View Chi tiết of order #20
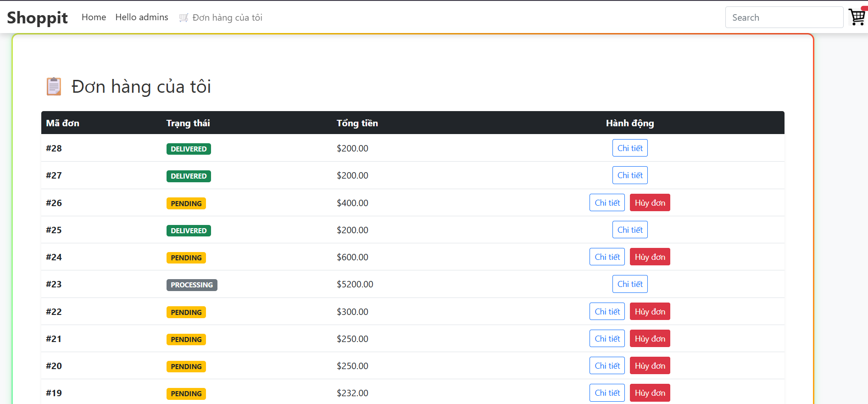 click(607, 366)
